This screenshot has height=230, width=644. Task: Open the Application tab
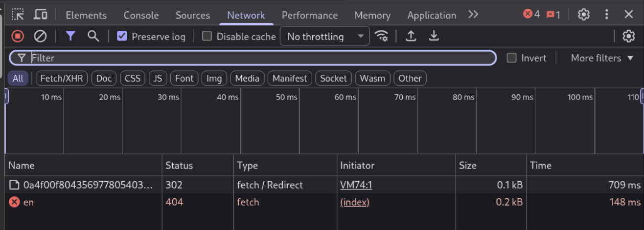coord(431,15)
